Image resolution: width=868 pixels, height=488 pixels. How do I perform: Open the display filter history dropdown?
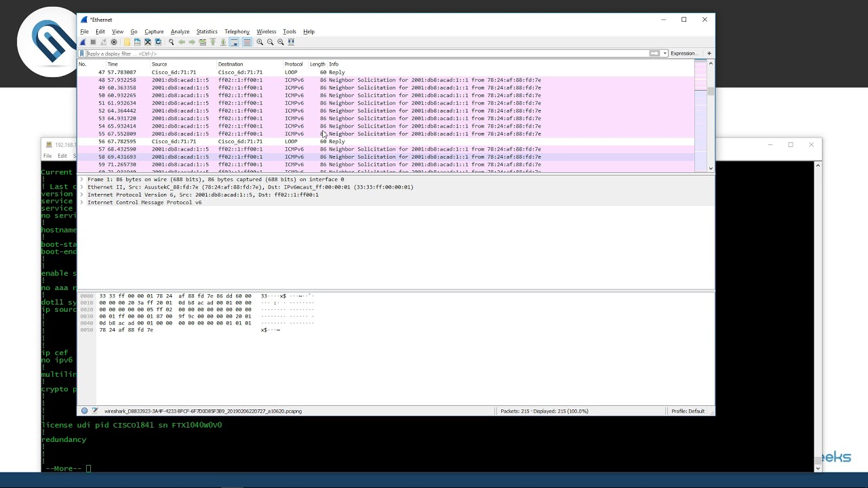click(x=665, y=54)
